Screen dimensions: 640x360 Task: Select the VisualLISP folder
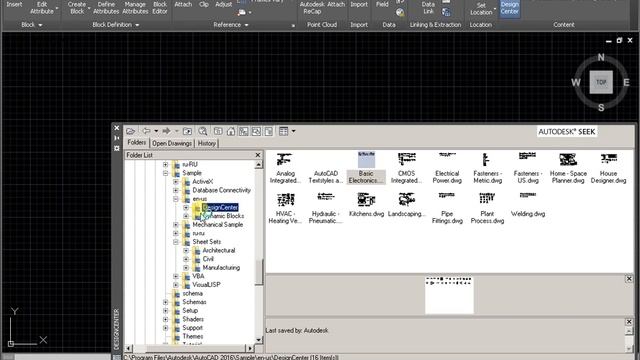pyautogui.click(x=206, y=285)
